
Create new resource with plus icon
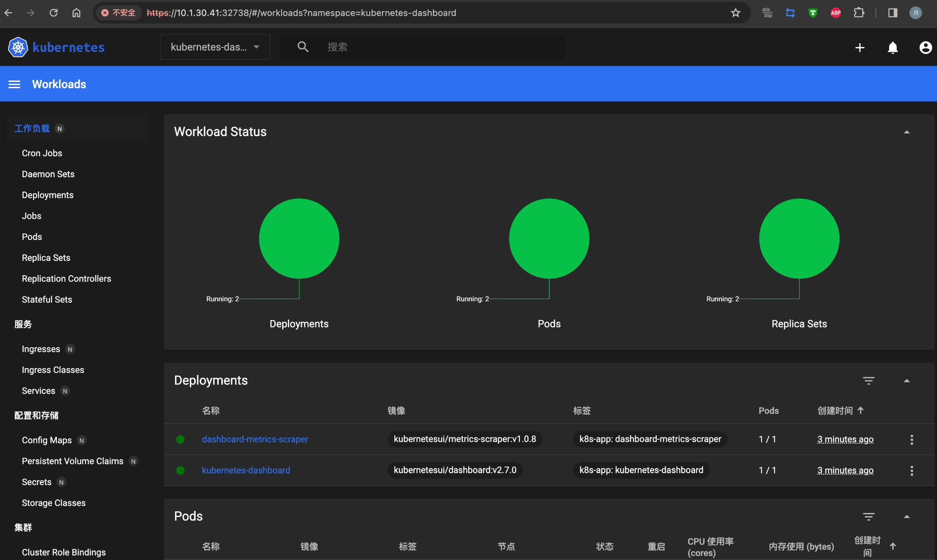(860, 47)
